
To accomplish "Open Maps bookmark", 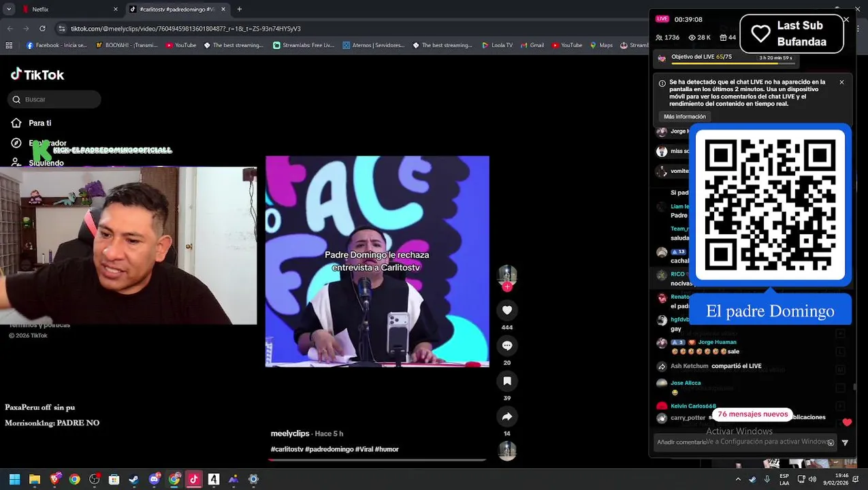I will point(601,45).
